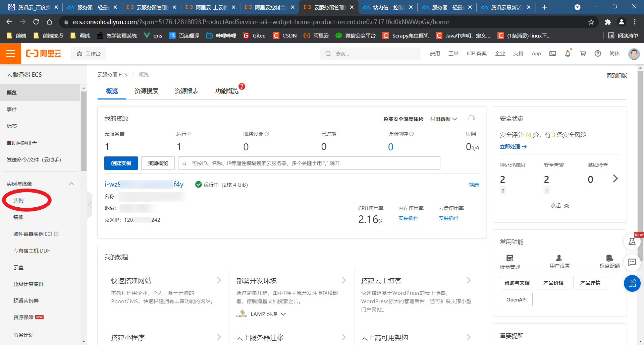Open a new browser tab
The image size is (644, 345).
point(544,7)
